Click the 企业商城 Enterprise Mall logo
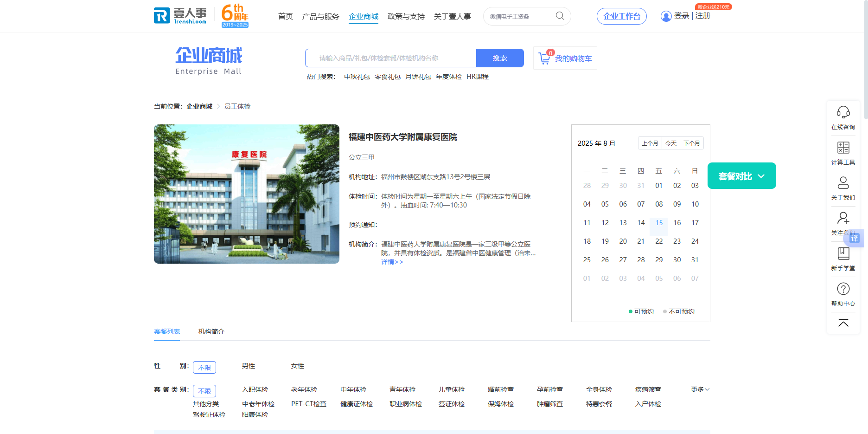 (x=209, y=60)
